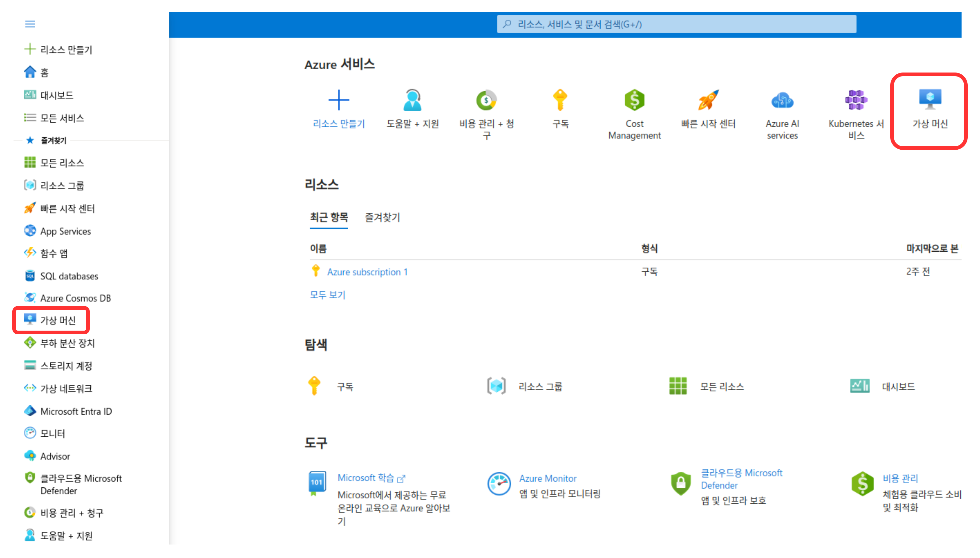Click the 구독 cell in the 형식 column
The width and height of the screenshot is (980, 558).
(650, 271)
